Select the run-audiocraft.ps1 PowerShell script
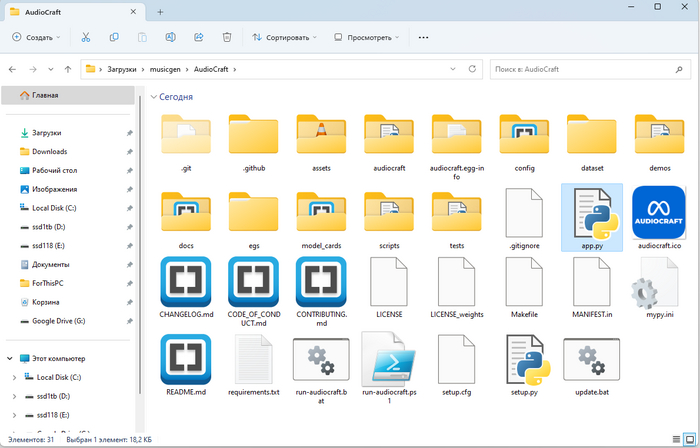This screenshot has height=448, width=700. (389, 360)
